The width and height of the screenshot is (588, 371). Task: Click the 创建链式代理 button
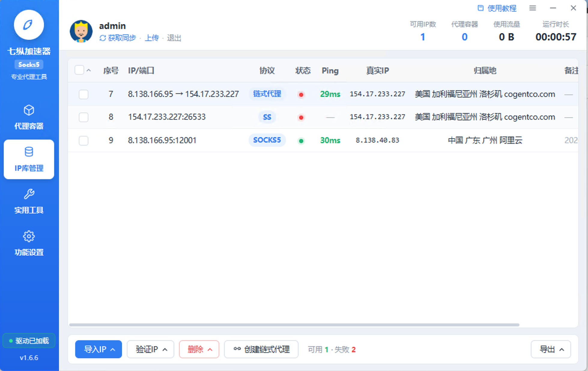[x=261, y=349]
